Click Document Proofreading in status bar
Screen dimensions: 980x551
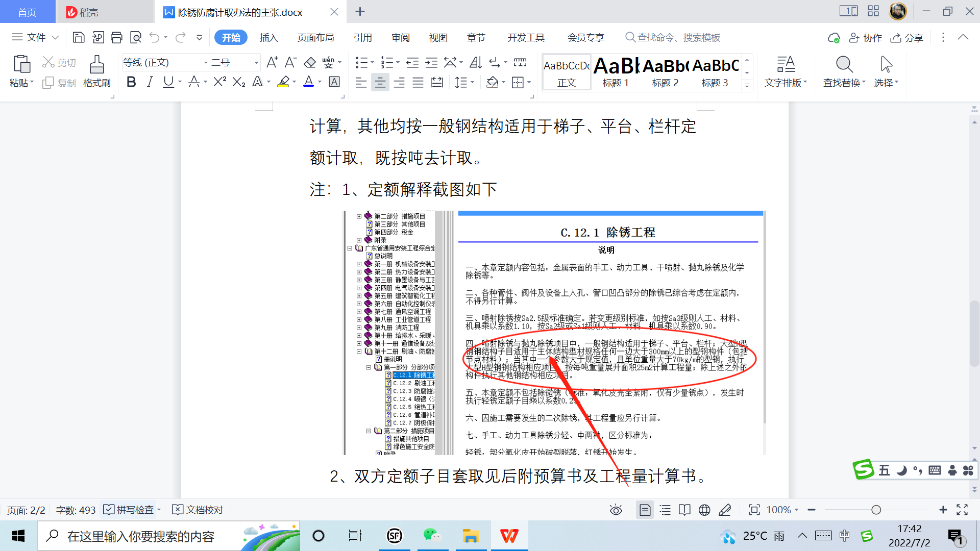point(198,510)
